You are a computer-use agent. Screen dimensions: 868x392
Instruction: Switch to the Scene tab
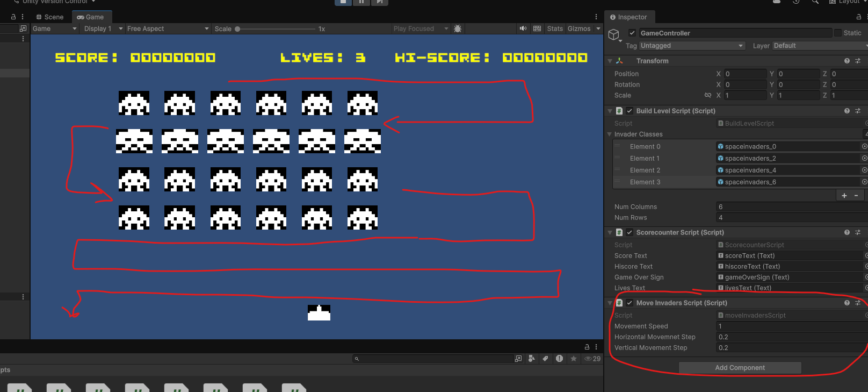point(50,17)
